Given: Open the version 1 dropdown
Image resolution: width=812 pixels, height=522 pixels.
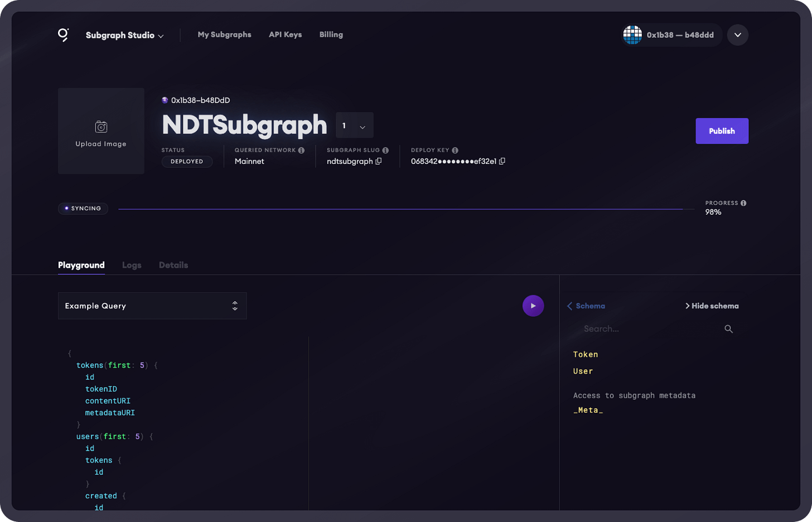Looking at the screenshot, I should 355,125.
